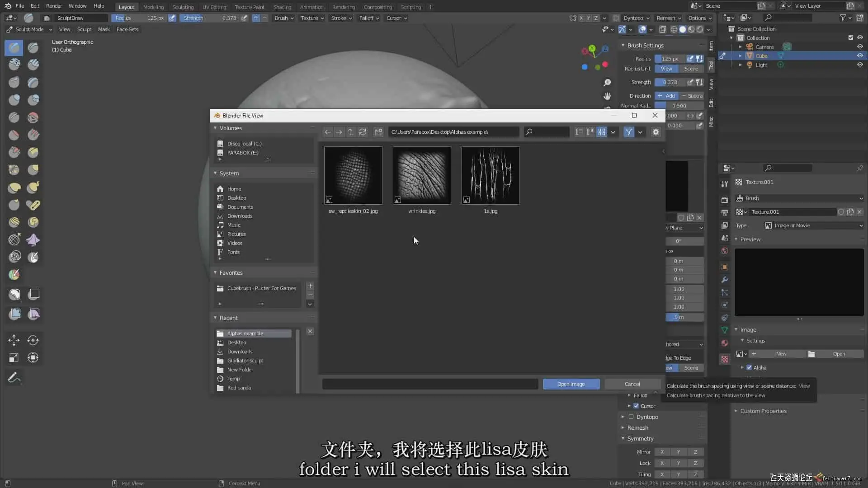Select the Annotate tool in toolbar
This screenshot has height=488, width=868.
(14, 378)
